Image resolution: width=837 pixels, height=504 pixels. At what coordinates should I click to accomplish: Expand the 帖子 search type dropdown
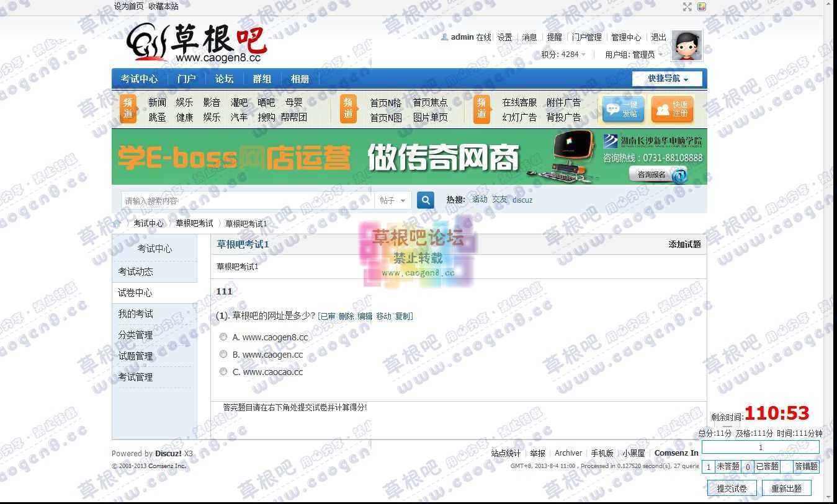[393, 200]
